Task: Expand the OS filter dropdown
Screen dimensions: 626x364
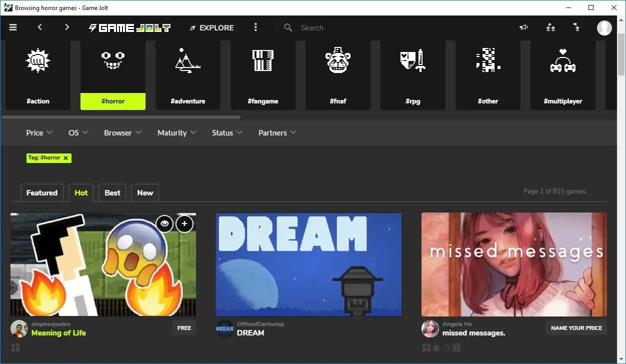Action: click(x=78, y=132)
